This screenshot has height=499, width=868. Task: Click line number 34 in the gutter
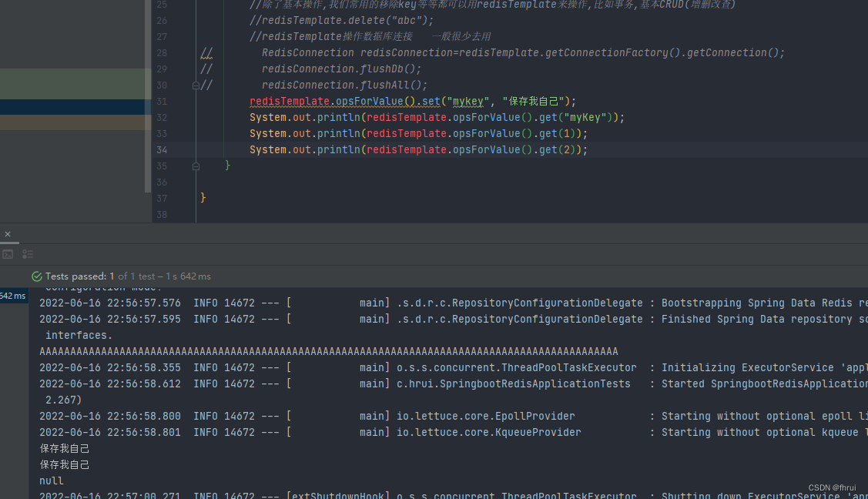pyautogui.click(x=162, y=149)
